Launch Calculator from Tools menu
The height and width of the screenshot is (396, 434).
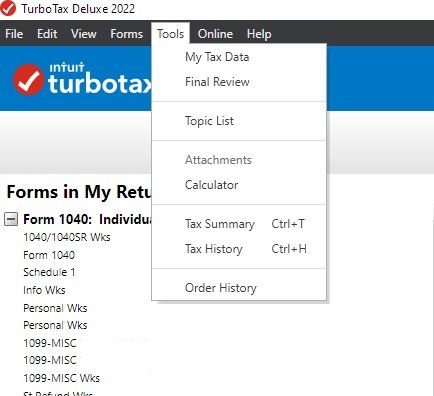[239, 185]
